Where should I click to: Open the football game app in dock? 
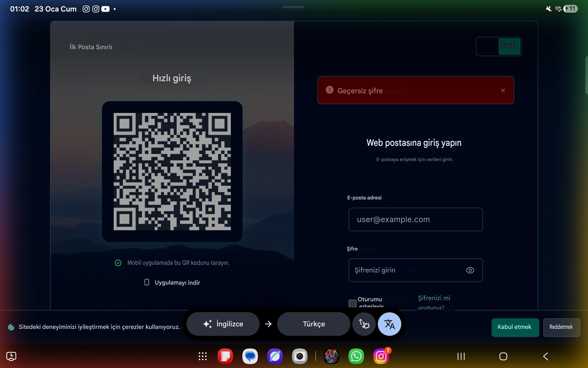[x=331, y=356]
